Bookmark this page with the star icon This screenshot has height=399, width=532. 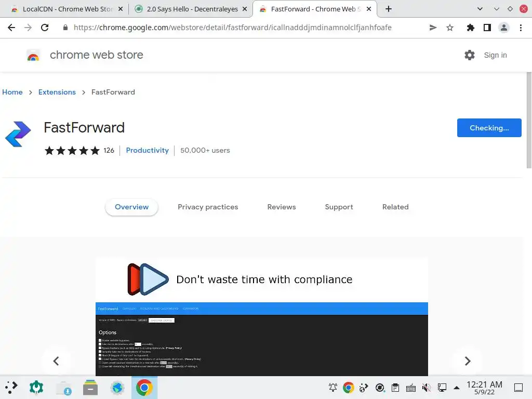tap(450, 28)
